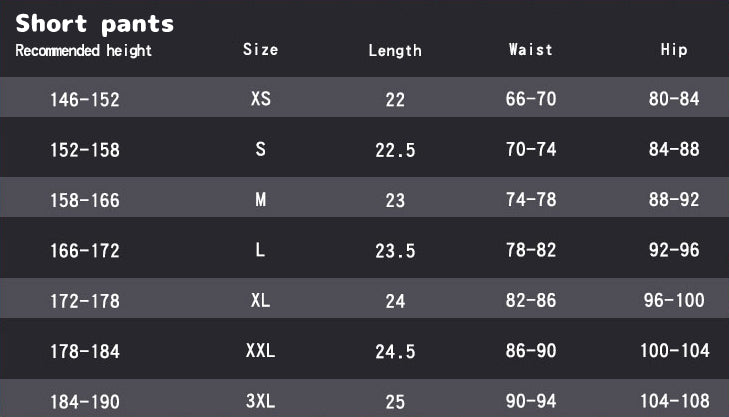Click hip range 96-100

click(x=674, y=300)
